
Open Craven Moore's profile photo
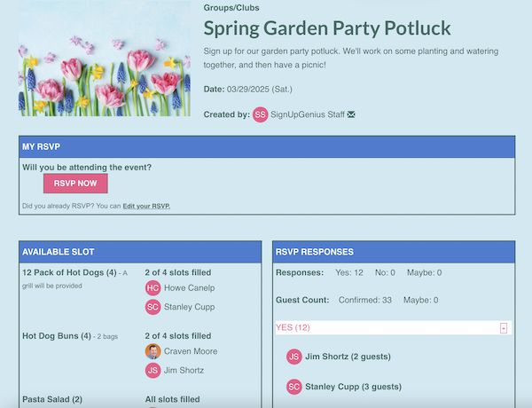(153, 351)
